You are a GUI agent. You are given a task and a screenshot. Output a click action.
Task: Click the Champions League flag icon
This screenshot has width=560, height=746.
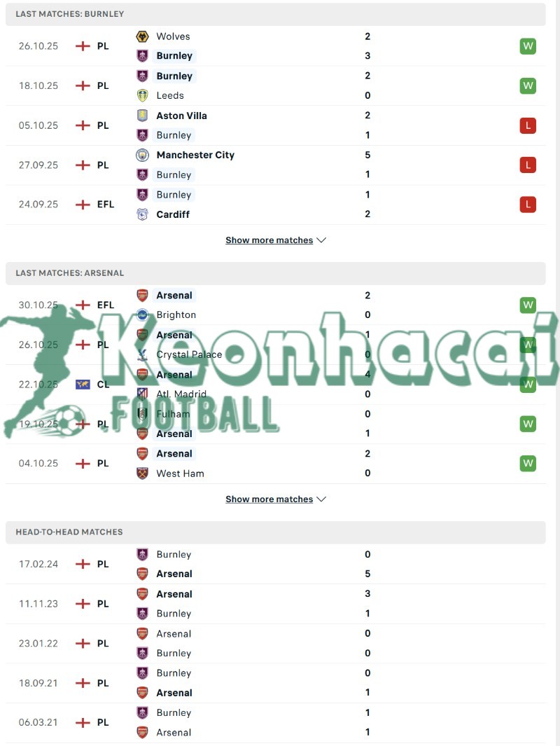(83, 384)
